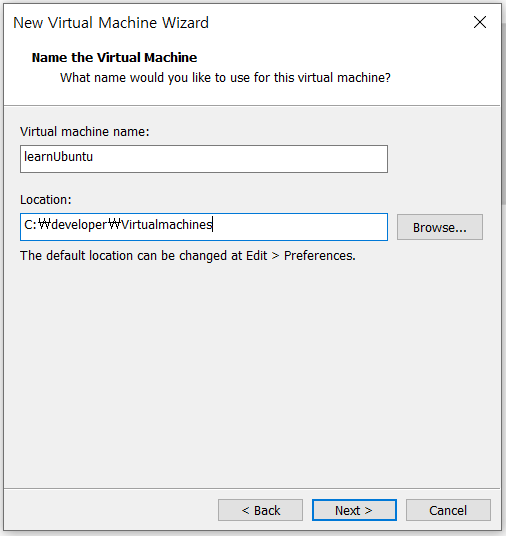Image resolution: width=506 pixels, height=536 pixels.
Task: Click the Virtual machine name input field
Action: point(204,159)
